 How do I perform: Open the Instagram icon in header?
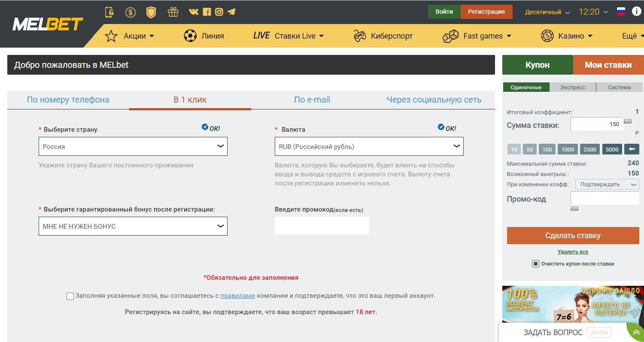[219, 12]
